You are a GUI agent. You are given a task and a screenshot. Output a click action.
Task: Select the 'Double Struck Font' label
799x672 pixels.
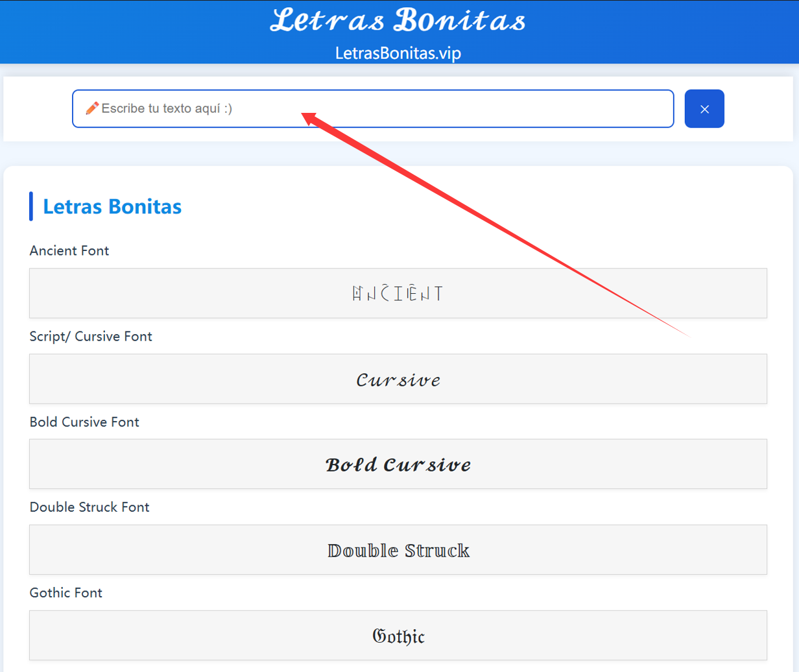pyautogui.click(x=89, y=507)
